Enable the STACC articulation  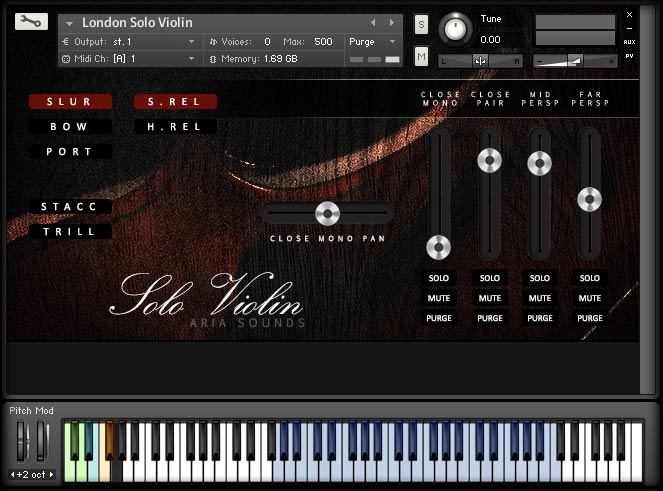coord(71,206)
